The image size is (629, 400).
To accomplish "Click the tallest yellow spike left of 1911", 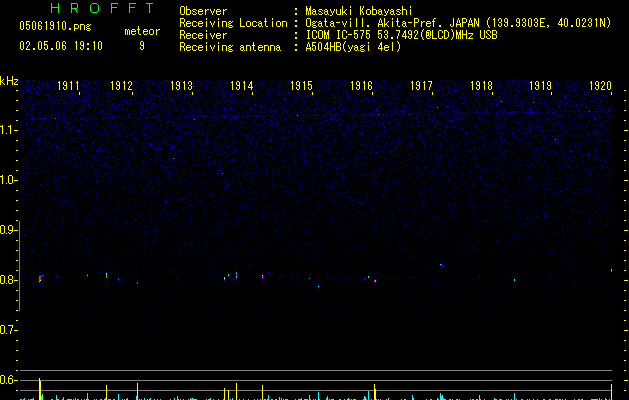I will (40, 389).
